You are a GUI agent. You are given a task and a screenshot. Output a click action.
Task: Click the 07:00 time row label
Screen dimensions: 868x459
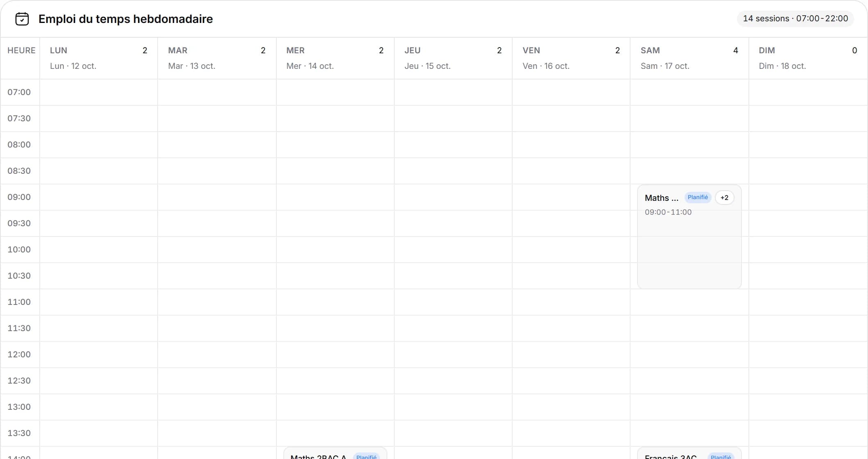pos(19,92)
